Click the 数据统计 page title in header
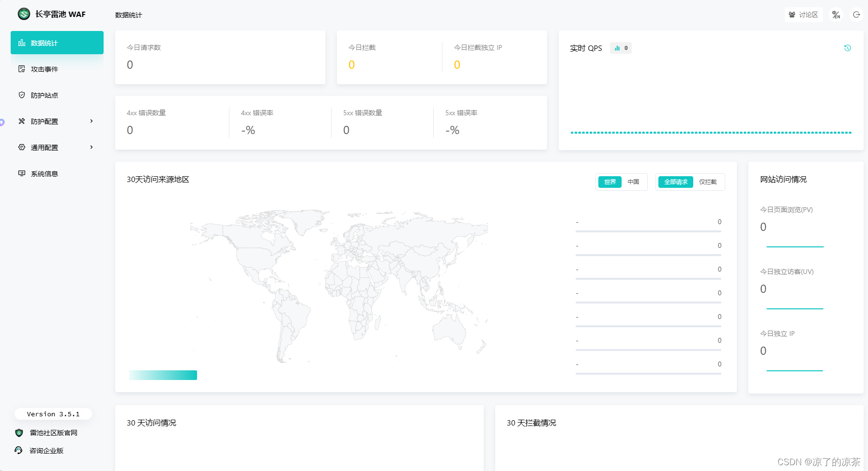The width and height of the screenshot is (868, 471). (x=129, y=15)
